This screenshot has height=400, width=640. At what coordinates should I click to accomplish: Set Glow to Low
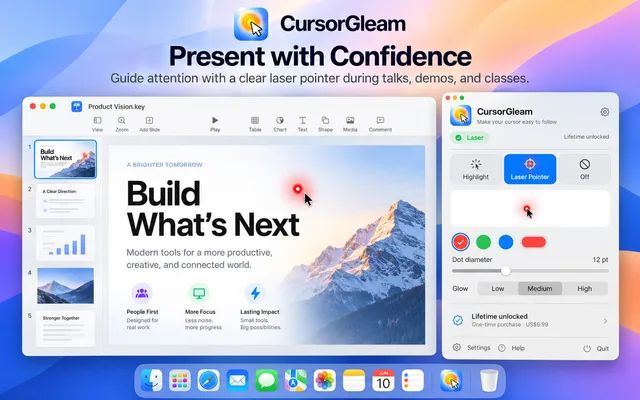[498, 289]
